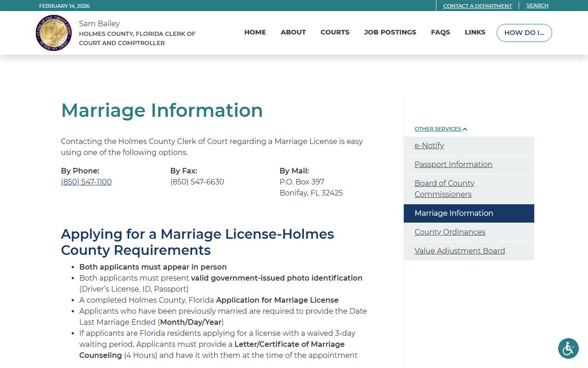Viewport: 588px width, 368px height.
Task: Select the highlighted Marriage Information sidebar item
Action: (x=469, y=213)
